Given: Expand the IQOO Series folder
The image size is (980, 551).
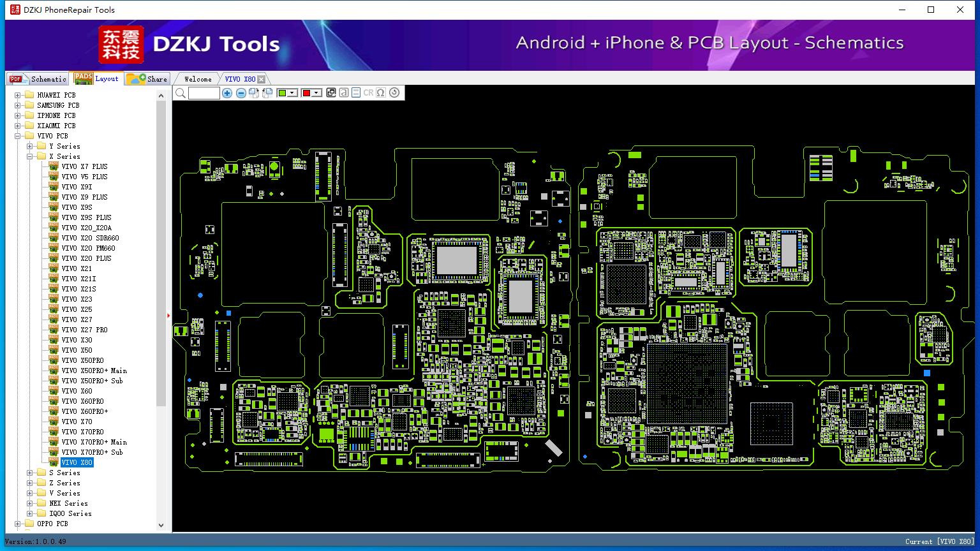Looking at the screenshot, I should click(30, 513).
